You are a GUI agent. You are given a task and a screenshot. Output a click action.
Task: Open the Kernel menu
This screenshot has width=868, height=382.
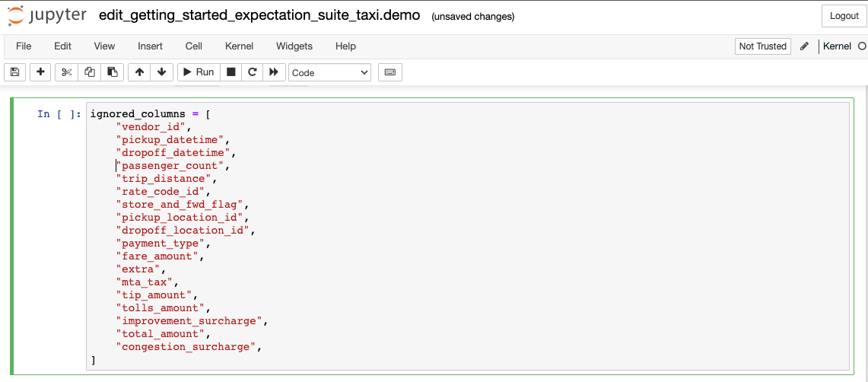coord(239,46)
